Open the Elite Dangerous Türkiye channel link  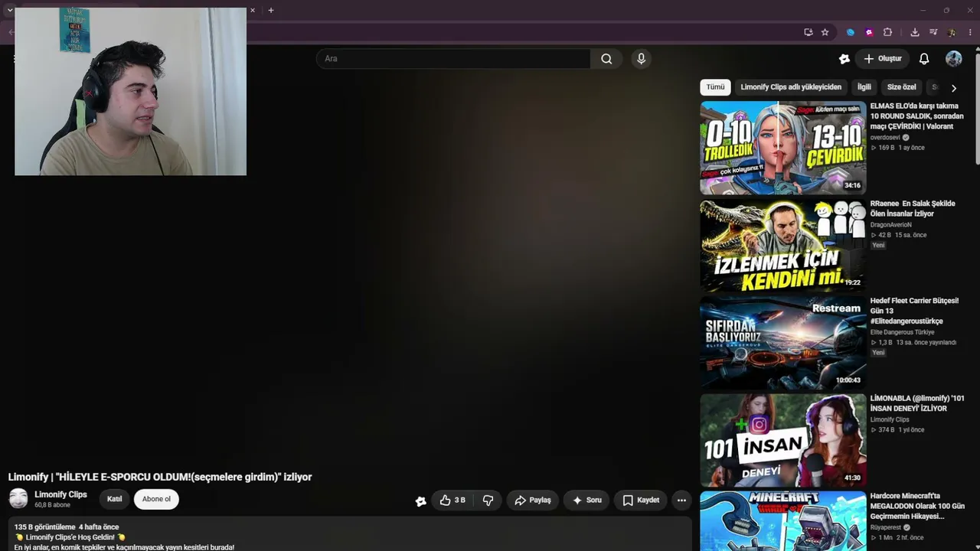pos(902,332)
